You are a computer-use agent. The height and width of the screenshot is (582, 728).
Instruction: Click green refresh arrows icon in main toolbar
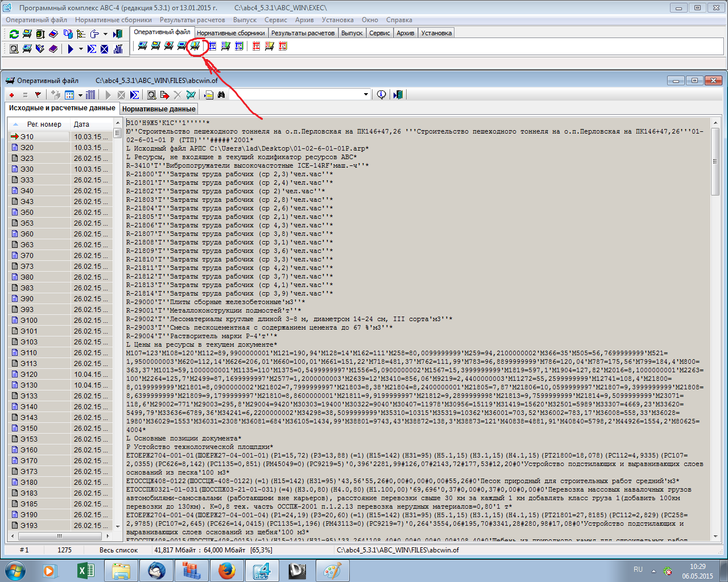coord(14,34)
